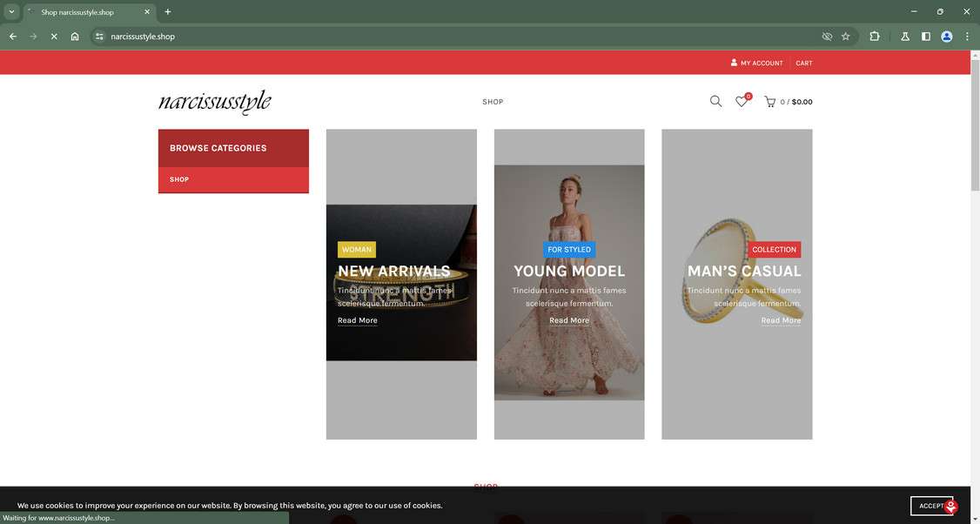Open the shopping cart showing $0.00
The image size is (980, 524).
pyautogui.click(x=789, y=102)
